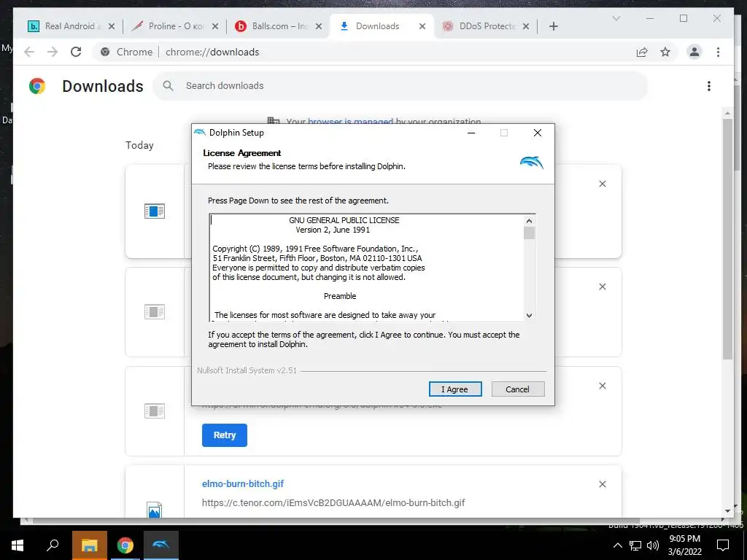Remove elmo-burn-bitch.gif from the list
This screenshot has width=747, height=560.
(x=602, y=484)
